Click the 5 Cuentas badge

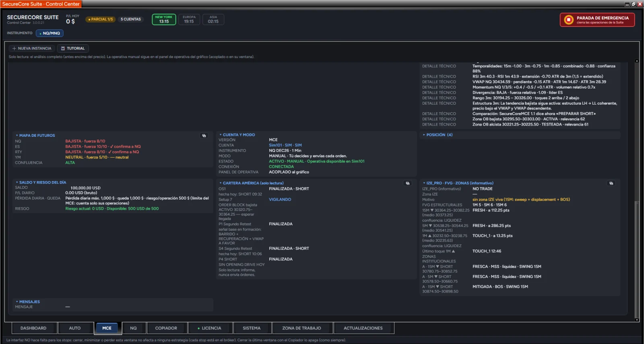(x=131, y=19)
